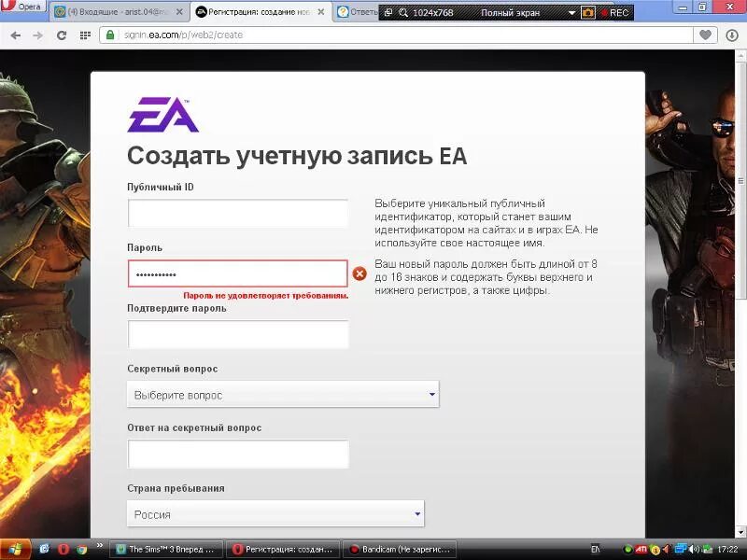
Task: Click the ATI tray icon
Action: pos(641,549)
